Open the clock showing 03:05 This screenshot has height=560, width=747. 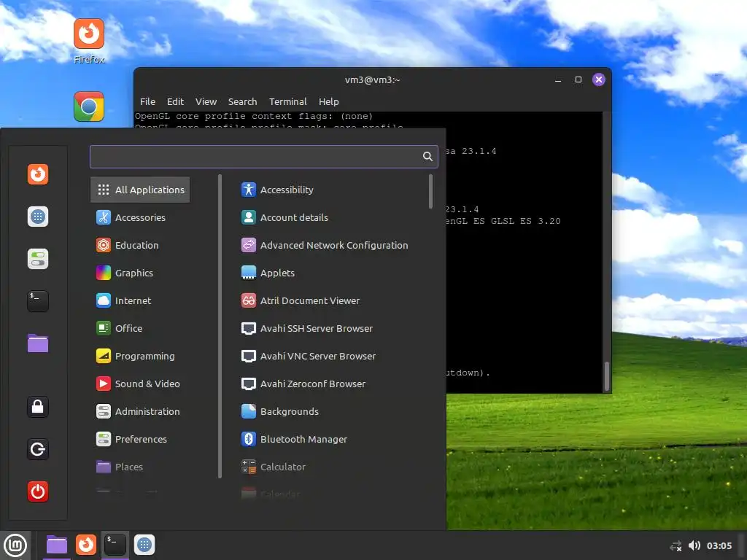719,545
